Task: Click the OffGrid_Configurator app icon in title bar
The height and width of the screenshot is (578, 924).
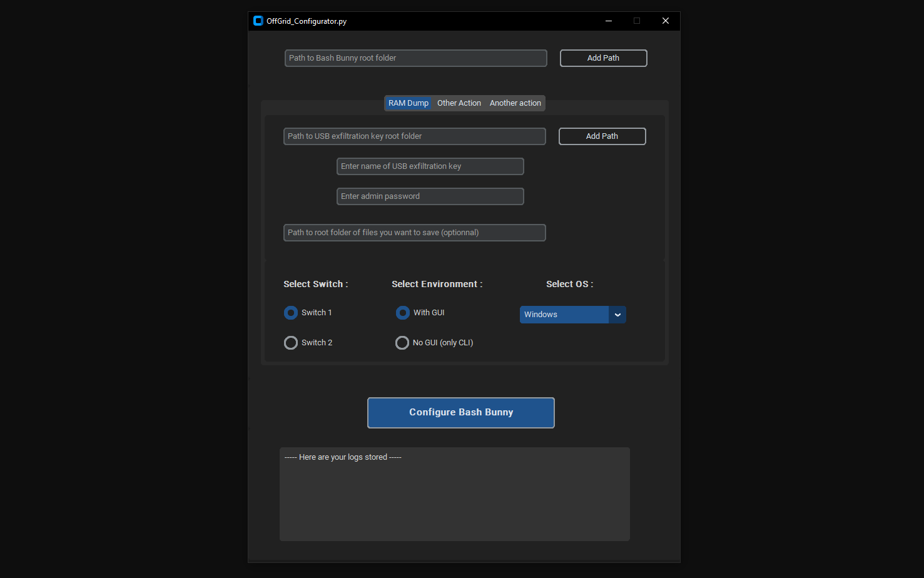Action: click(x=258, y=21)
